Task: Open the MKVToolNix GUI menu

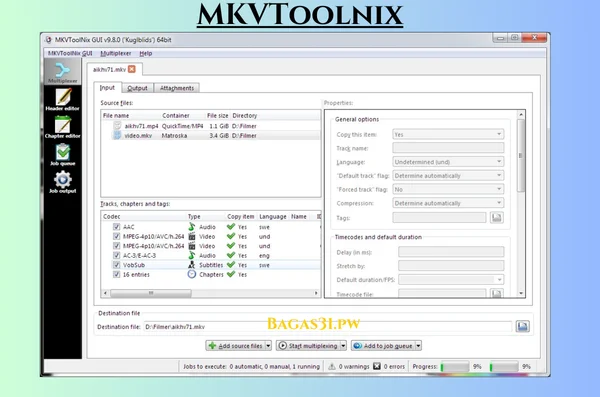Action: pos(70,53)
